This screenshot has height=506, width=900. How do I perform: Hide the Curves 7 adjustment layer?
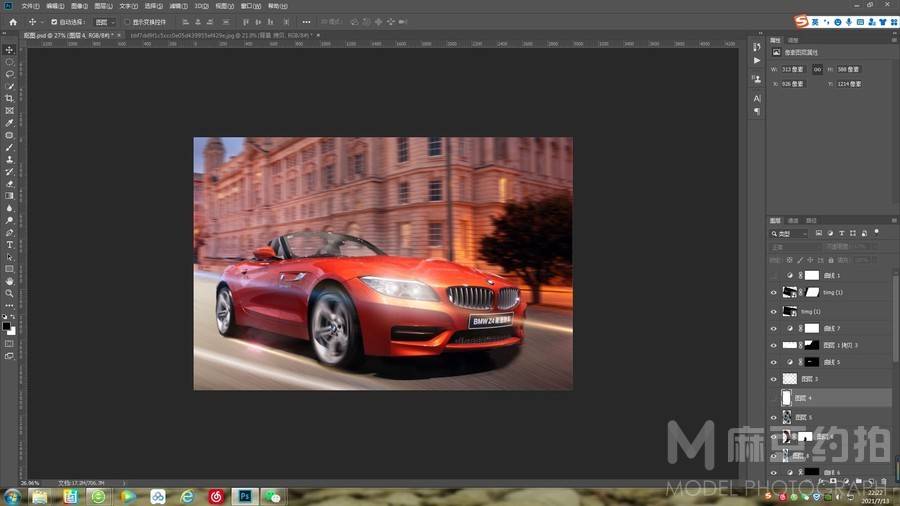[773, 329]
